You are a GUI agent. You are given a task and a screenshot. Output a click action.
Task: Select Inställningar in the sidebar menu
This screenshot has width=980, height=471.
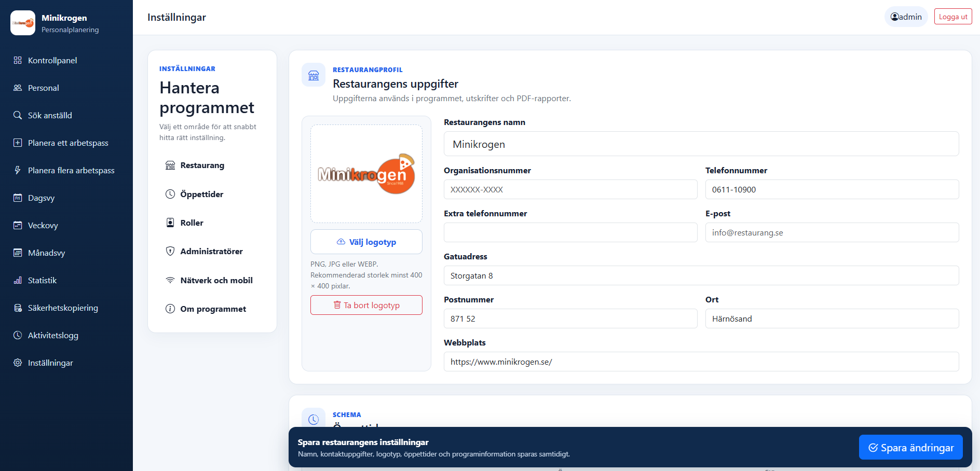point(66,363)
